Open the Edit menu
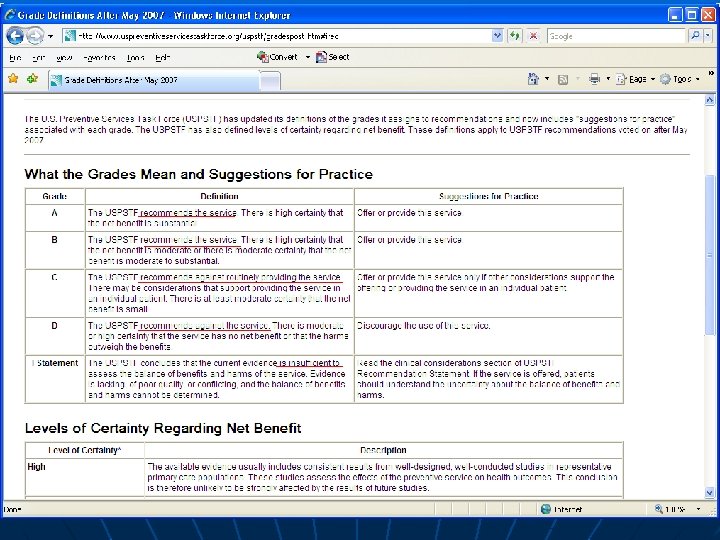720x540 pixels. 39,58
